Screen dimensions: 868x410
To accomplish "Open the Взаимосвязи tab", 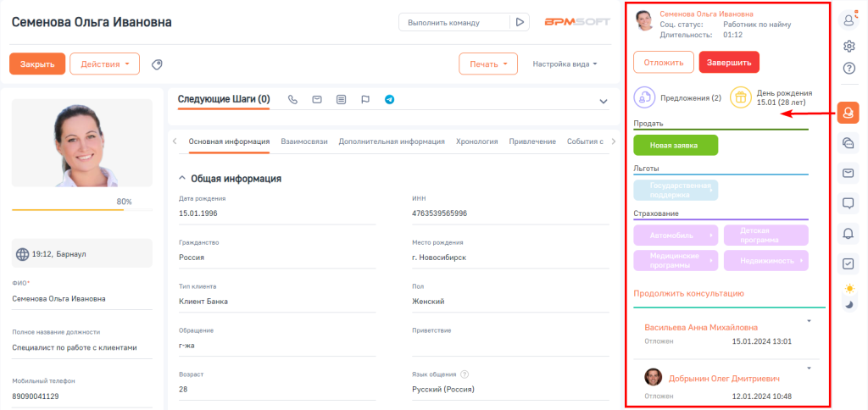I will click(x=303, y=141).
